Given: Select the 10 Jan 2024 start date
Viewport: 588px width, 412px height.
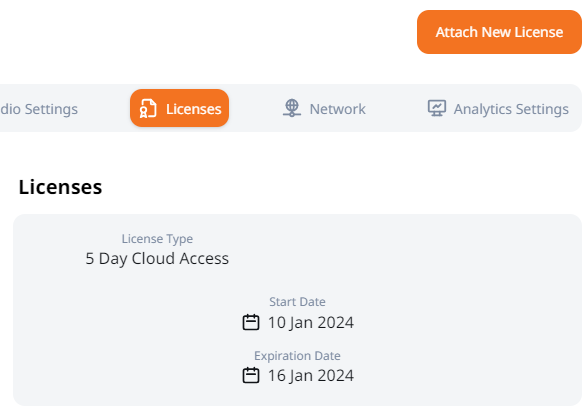Looking at the screenshot, I should click(310, 323).
